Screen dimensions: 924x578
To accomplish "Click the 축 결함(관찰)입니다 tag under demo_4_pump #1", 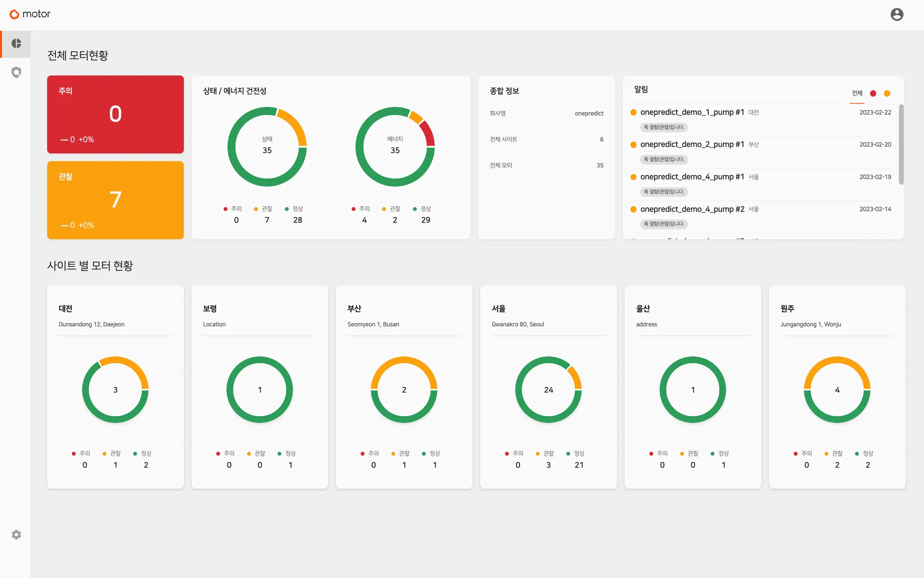I will click(x=664, y=192).
